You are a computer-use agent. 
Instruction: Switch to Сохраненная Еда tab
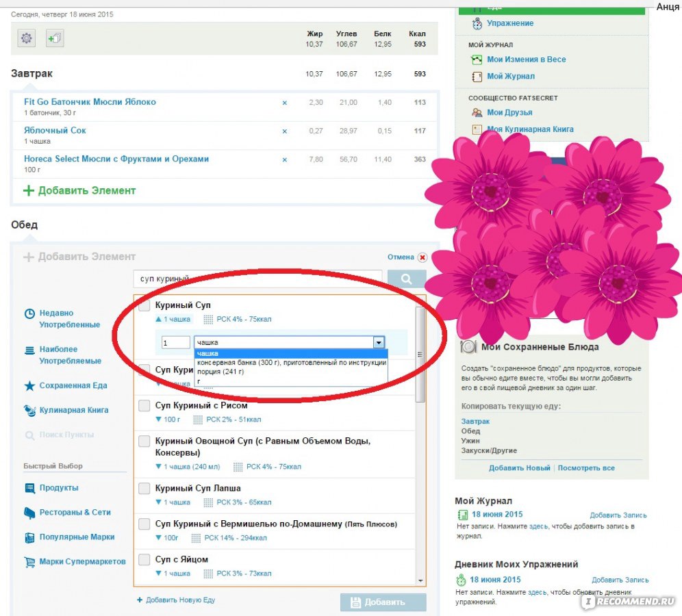coord(73,385)
